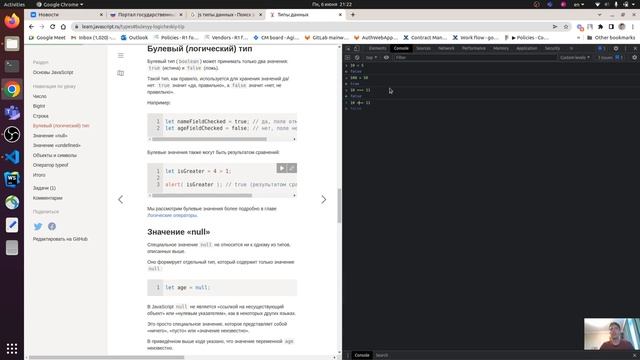Click the page vertical scrollbar

pos(339,205)
